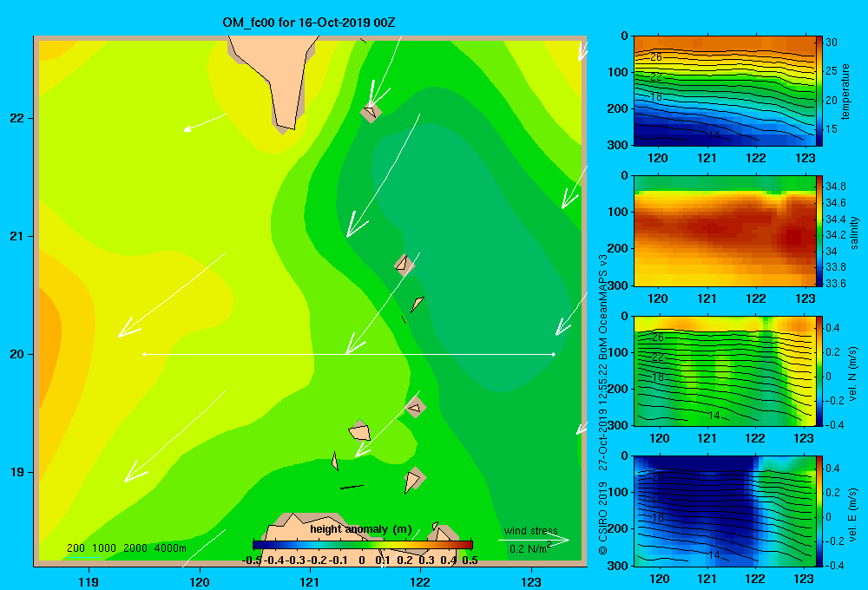Click the 'vel. E (m/s)' axis label
This screenshot has height=590, width=868.
click(853, 514)
